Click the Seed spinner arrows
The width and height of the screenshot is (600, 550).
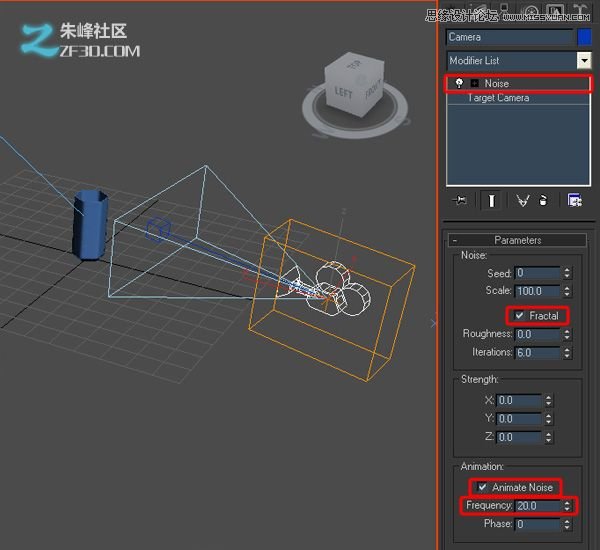pyautogui.click(x=567, y=273)
